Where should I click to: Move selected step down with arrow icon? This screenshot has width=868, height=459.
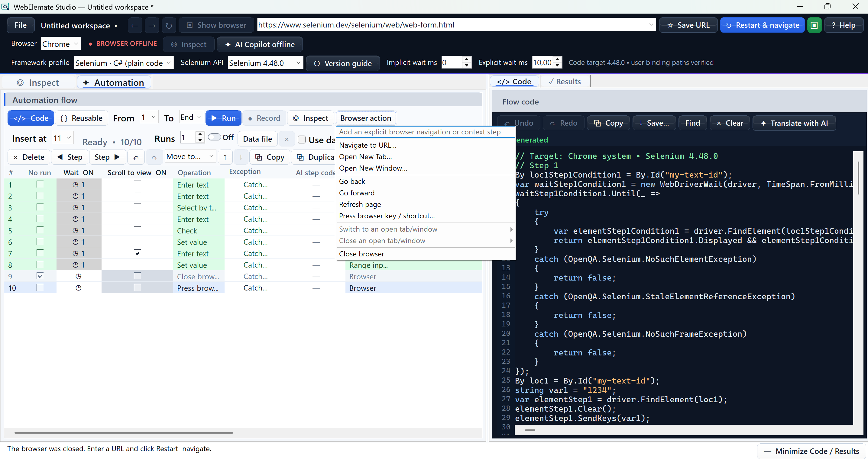click(x=241, y=157)
